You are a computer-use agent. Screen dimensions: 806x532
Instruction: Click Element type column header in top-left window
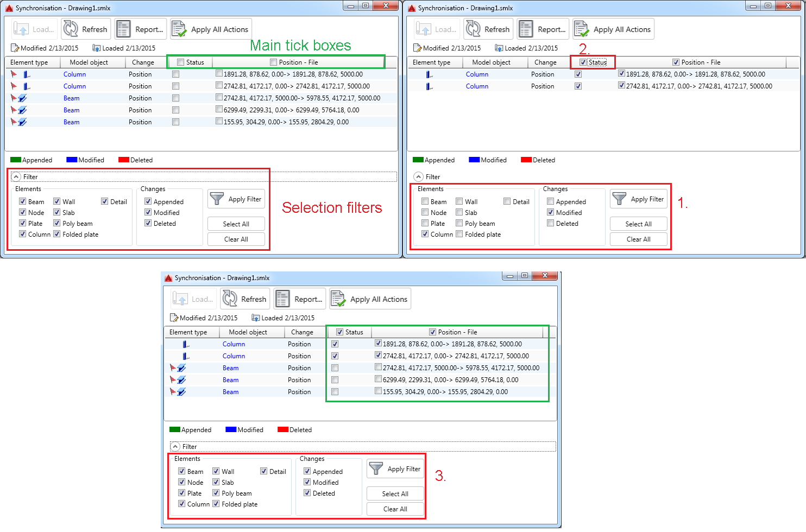[x=33, y=62]
